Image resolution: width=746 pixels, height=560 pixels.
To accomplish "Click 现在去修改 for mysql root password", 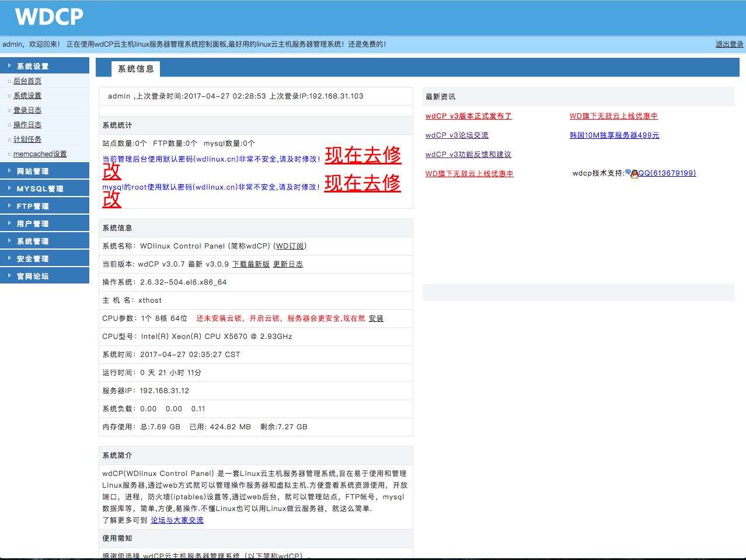I will coord(362,183).
